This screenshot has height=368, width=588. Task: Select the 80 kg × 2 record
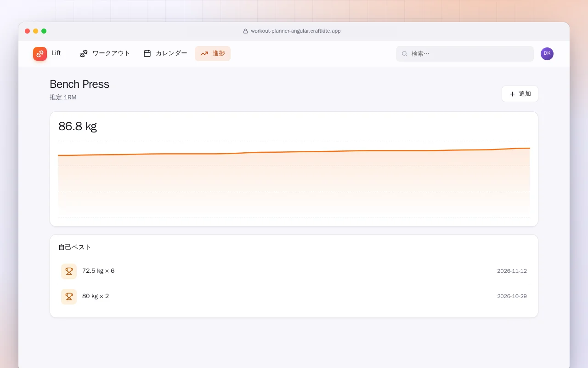click(294, 297)
